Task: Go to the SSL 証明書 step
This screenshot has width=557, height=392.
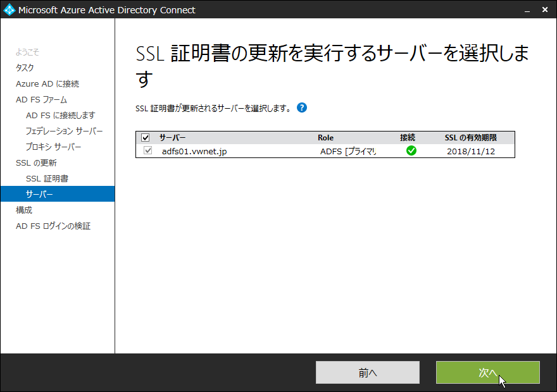Action: pyautogui.click(x=47, y=178)
